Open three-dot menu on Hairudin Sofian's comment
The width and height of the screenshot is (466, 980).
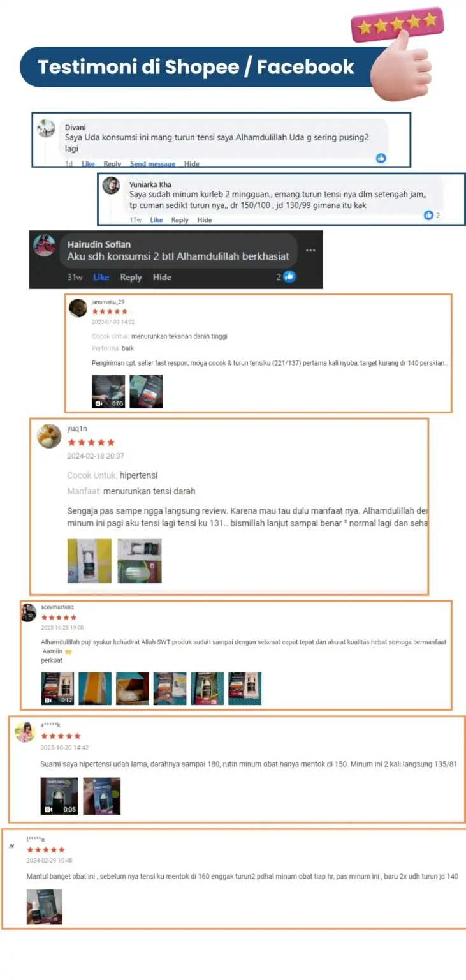[x=310, y=250]
